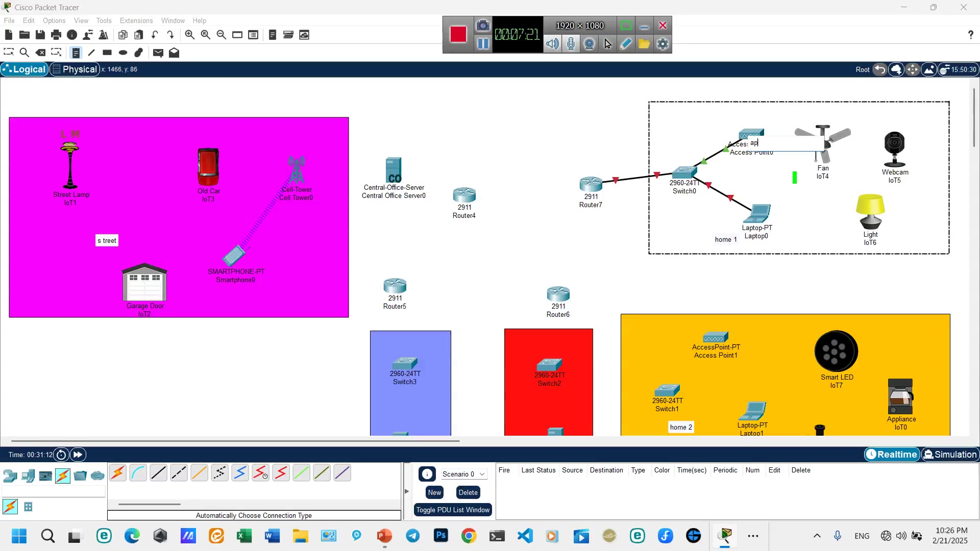Undo the last action

[155, 35]
